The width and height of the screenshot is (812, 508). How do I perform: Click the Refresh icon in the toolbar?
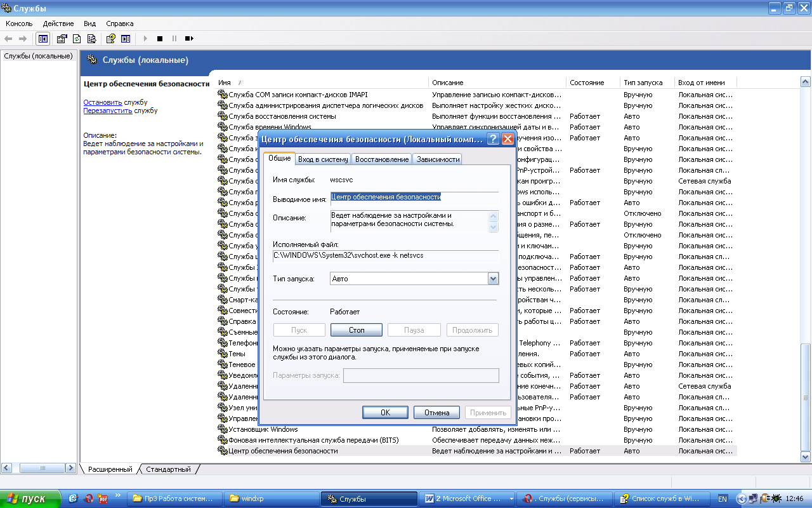77,39
